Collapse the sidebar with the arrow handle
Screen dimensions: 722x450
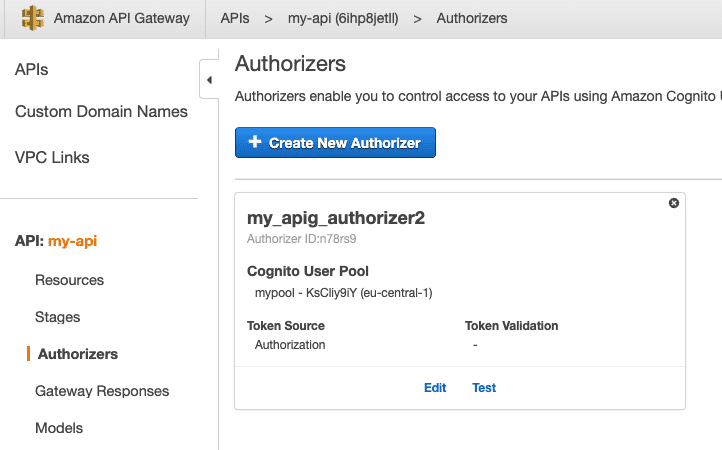coord(209,80)
